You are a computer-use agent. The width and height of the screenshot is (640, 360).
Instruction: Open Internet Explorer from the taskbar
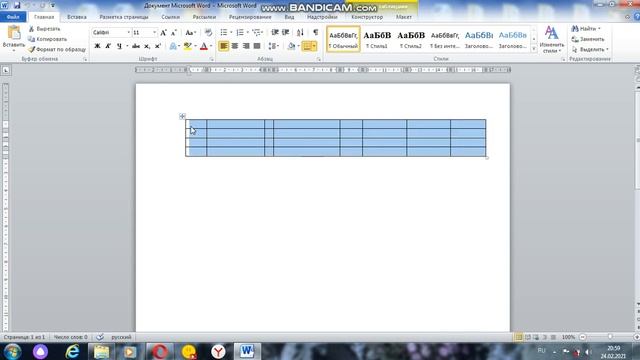tap(72, 351)
